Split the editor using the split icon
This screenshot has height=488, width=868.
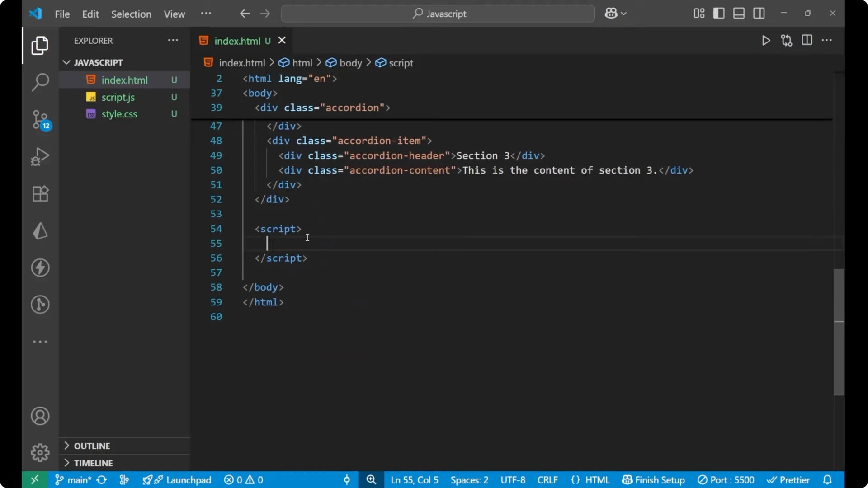point(807,40)
